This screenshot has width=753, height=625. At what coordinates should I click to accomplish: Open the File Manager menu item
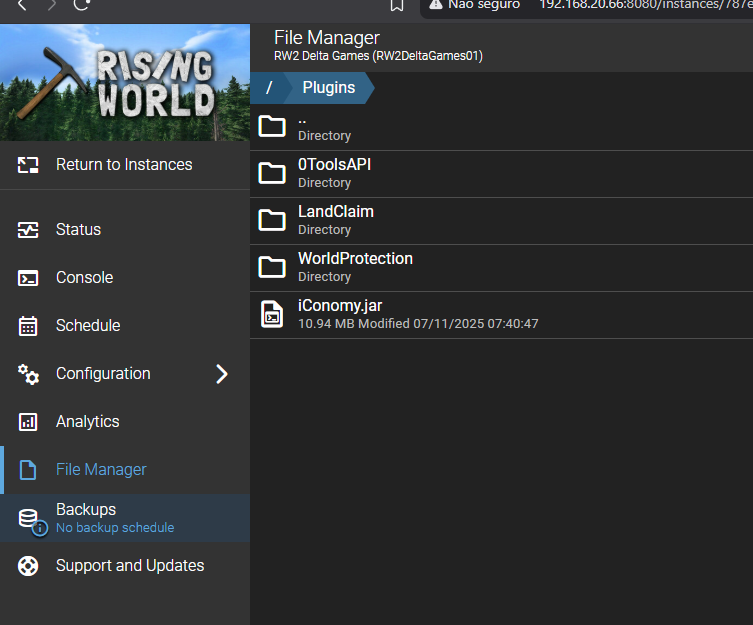pos(101,470)
